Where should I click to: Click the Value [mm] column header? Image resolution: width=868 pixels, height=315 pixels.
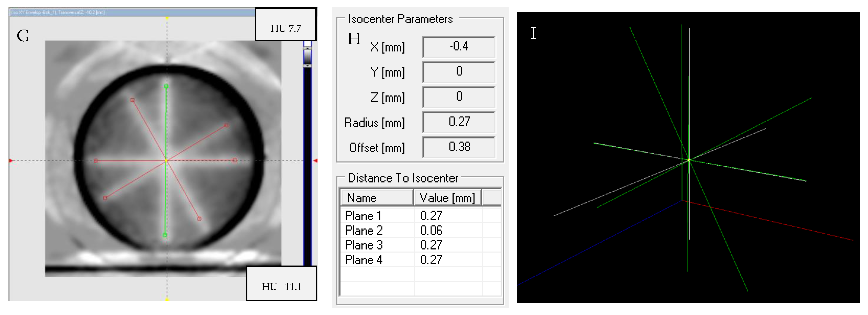[447, 198]
